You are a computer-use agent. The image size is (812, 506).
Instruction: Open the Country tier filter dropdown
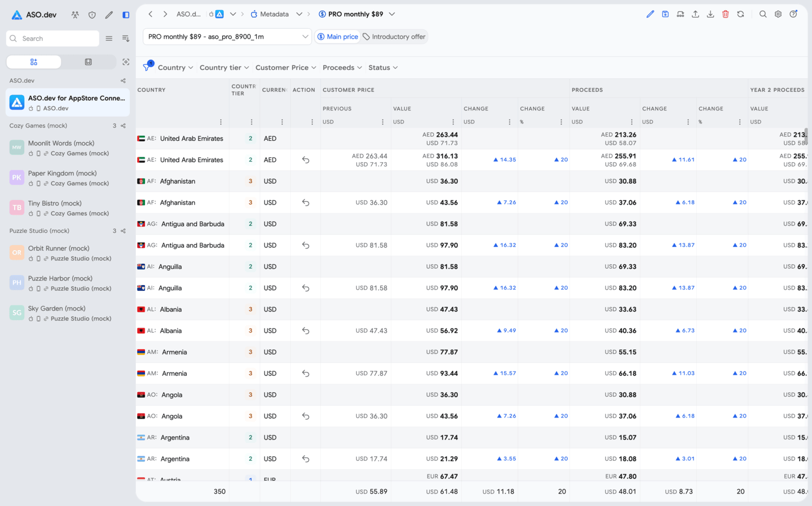(x=224, y=68)
